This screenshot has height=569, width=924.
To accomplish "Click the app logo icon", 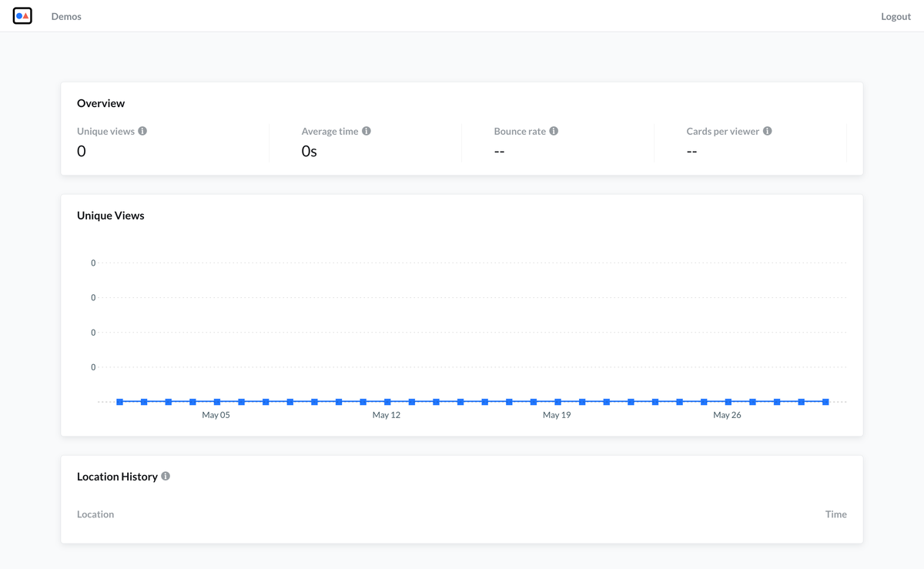I will [22, 15].
